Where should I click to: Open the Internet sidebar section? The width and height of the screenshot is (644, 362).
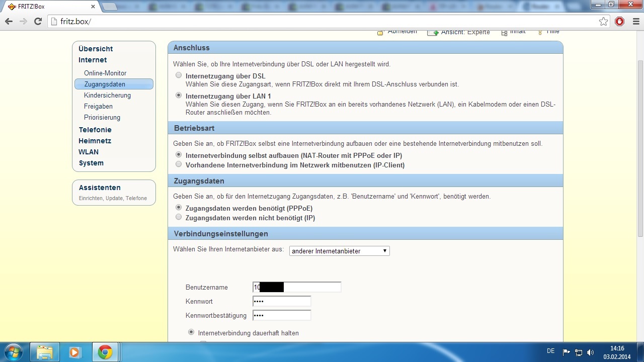(x=93, y=60)
